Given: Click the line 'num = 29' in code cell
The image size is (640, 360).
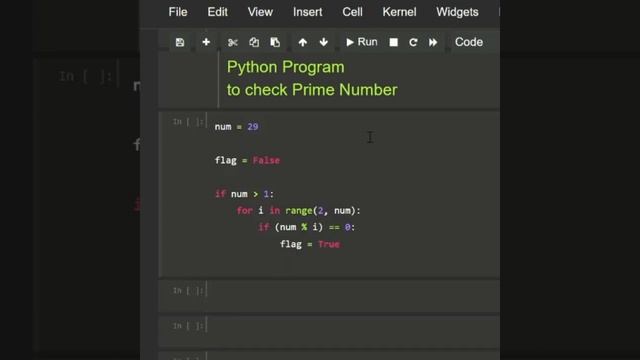Looking at the screenshot, I should tap(236, 127).
